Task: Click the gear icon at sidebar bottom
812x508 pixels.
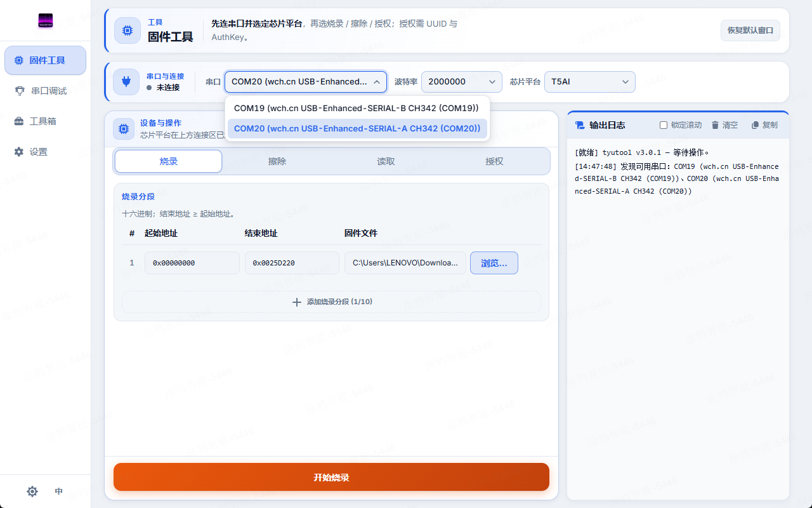Action: [x=32, y=491]
